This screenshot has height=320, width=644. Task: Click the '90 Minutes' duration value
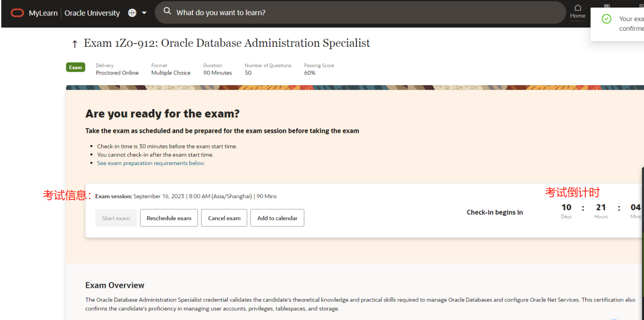click(x=218, y=73)
